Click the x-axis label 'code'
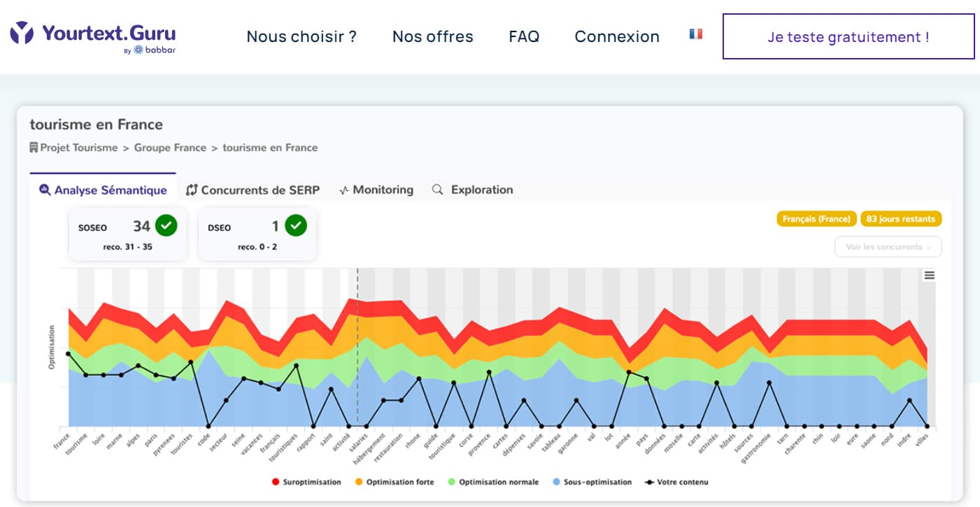The width and height of the screenshot is (980, 507). (204, 440)
